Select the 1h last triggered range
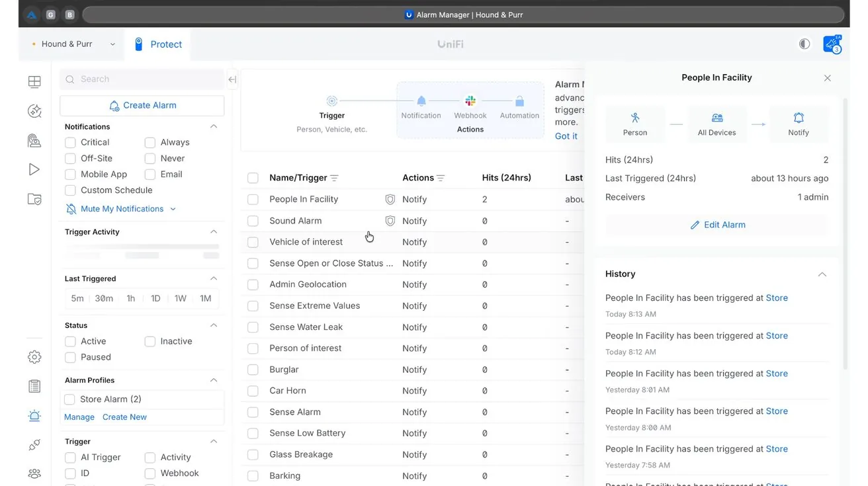The height and width of the screenshot is (486, 868). [131, 298]
